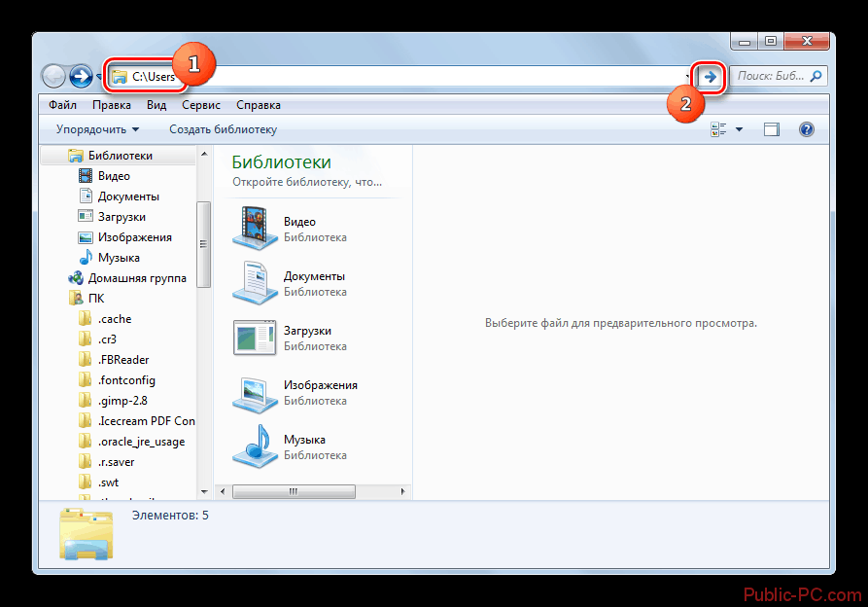This screenshot has width=868, height=607.
Task: Select the Изображения library icon in main pane
Action: pos(256,392)
